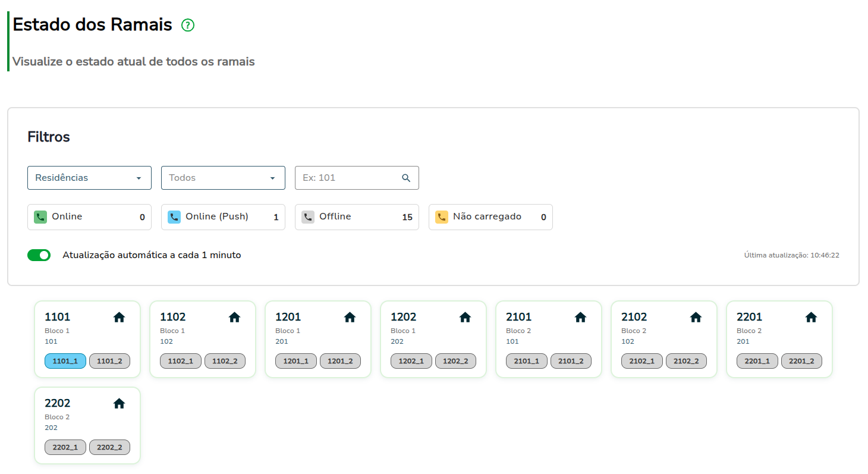Open the help icon beside Estado dos Ramais
Screen dimensions: 868x474
pos(188,25)
